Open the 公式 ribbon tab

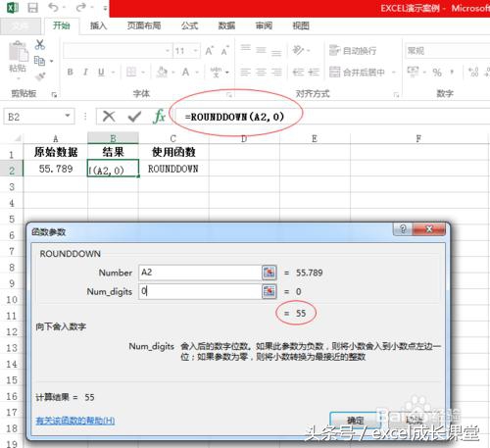pyautogui.click(x=189, y=25)
